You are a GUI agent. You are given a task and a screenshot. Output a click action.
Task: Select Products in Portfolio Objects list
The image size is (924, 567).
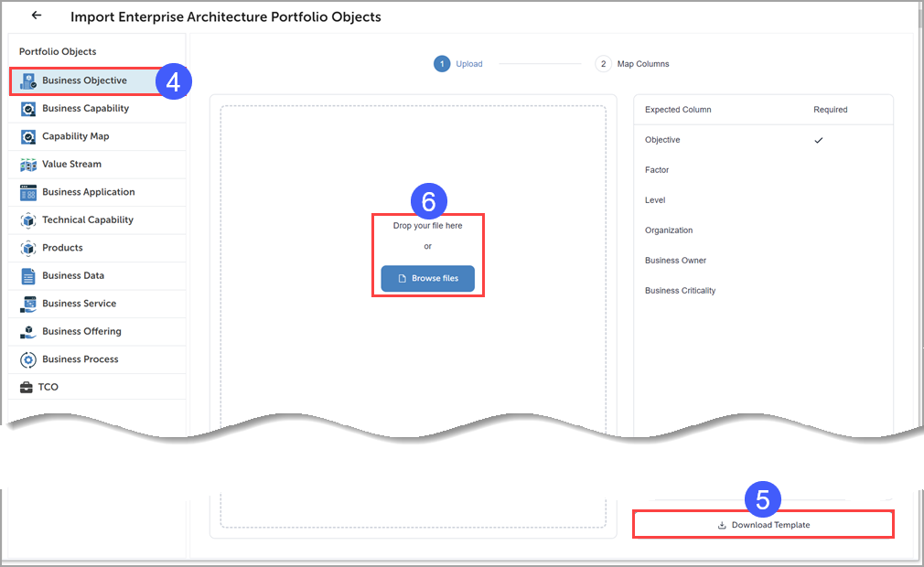62,248
